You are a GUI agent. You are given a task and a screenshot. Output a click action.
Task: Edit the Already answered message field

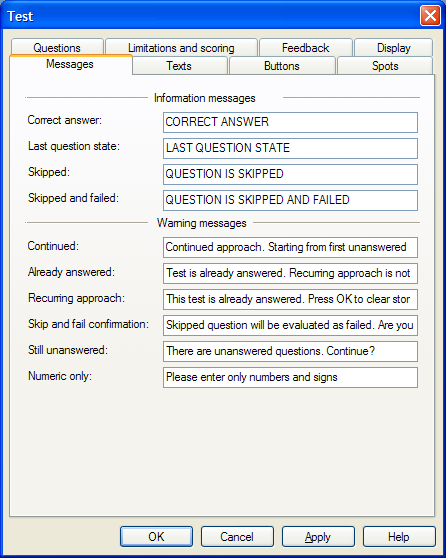290,273
